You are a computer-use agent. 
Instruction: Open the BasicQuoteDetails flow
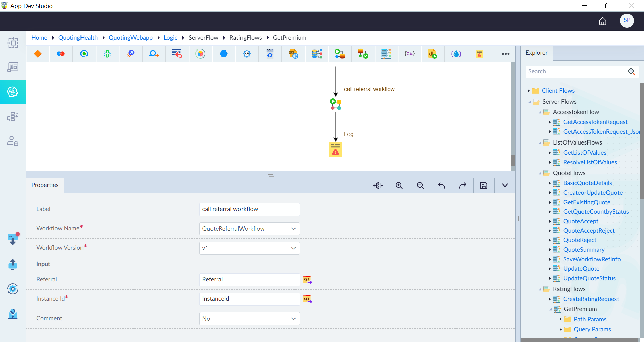coord(587,183)
